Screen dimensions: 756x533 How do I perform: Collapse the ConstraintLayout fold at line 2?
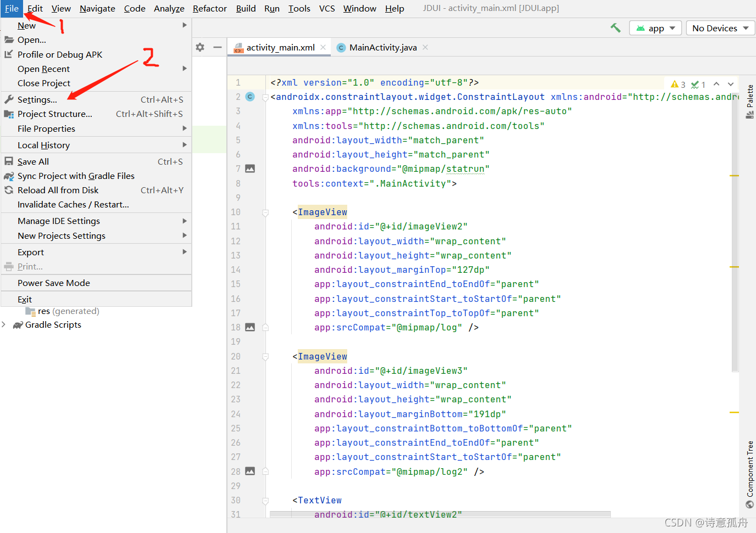click(x=265, y=97)
